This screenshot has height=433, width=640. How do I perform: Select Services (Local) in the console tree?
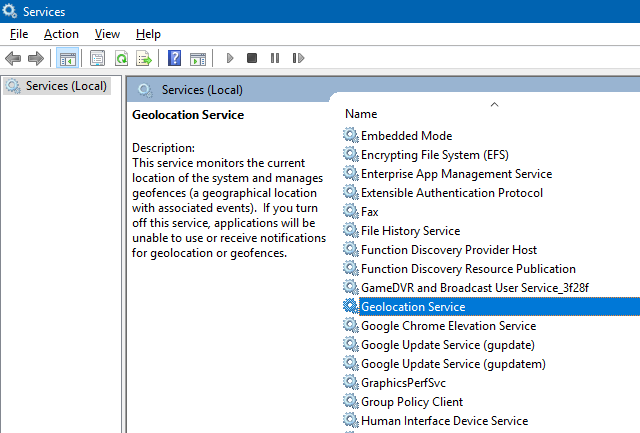coord(66,86)
